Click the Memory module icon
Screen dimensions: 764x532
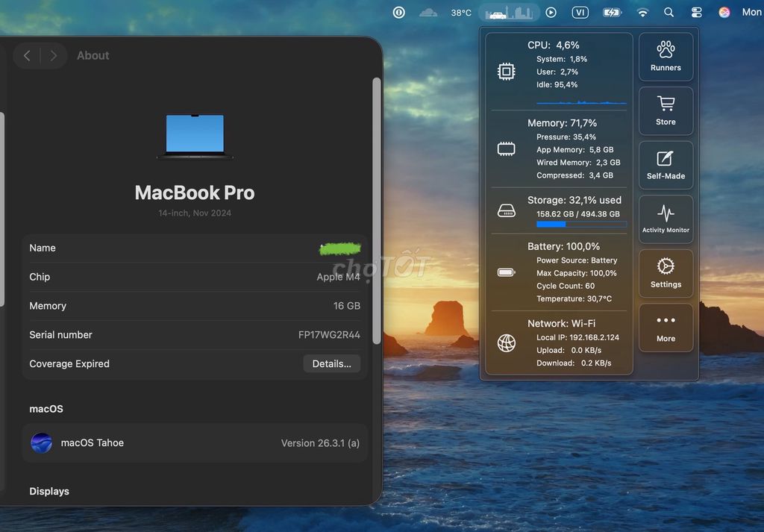pos(507,148)
